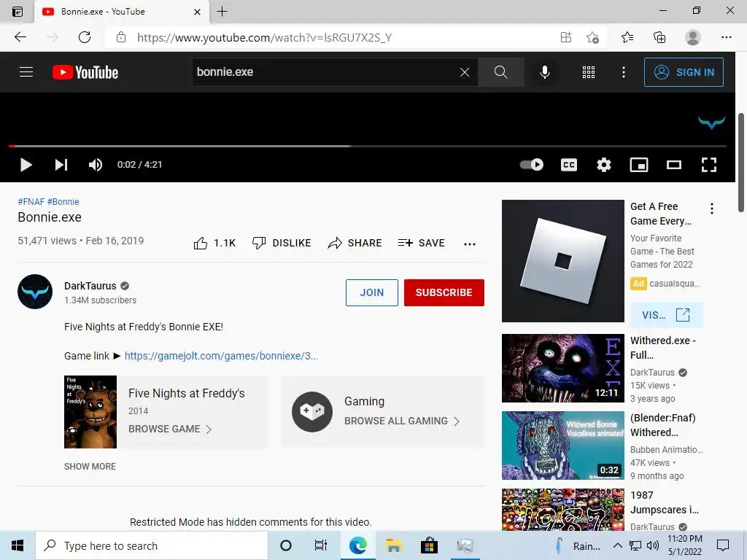Activate the miniplayer

[639, 165]
